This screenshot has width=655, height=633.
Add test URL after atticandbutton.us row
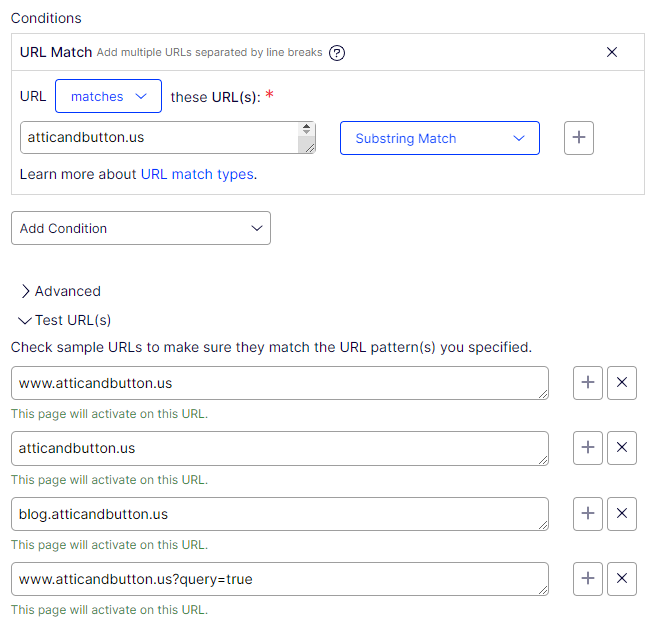588,448
